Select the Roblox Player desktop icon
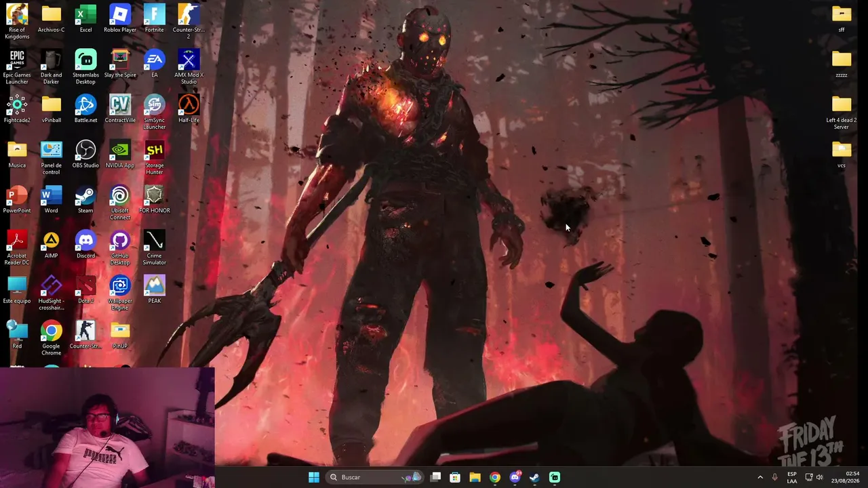This screenshot has width=868, height=488. point(120,18)
